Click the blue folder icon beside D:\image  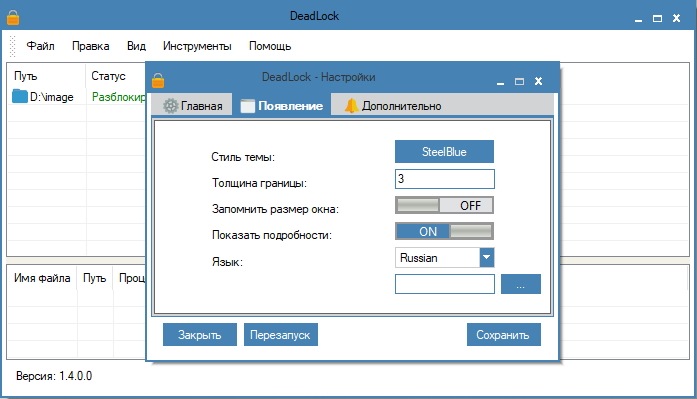[x=20, y=96]
